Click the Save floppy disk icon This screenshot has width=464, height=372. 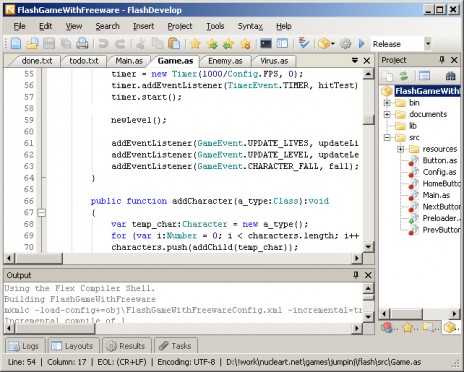[x=49, y=44]
